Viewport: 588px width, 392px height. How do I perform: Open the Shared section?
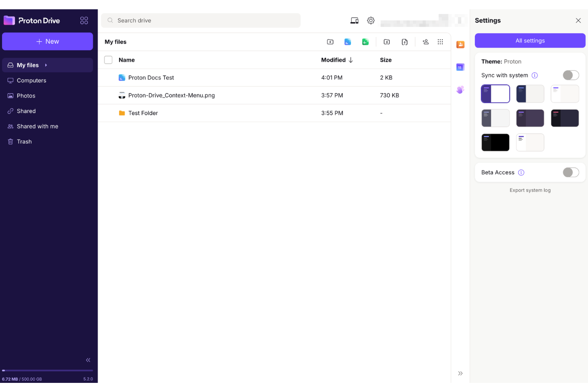[x=47, y=111]
